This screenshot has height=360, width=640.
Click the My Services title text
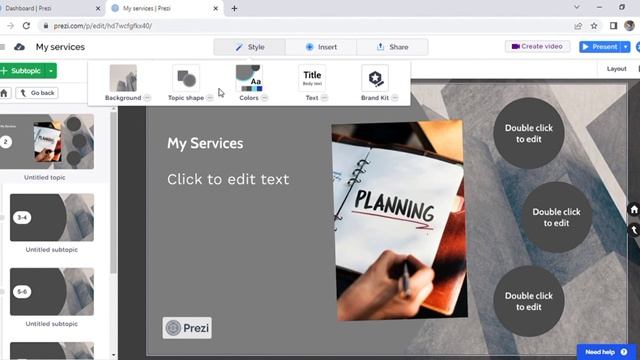(x=205, y=144)
